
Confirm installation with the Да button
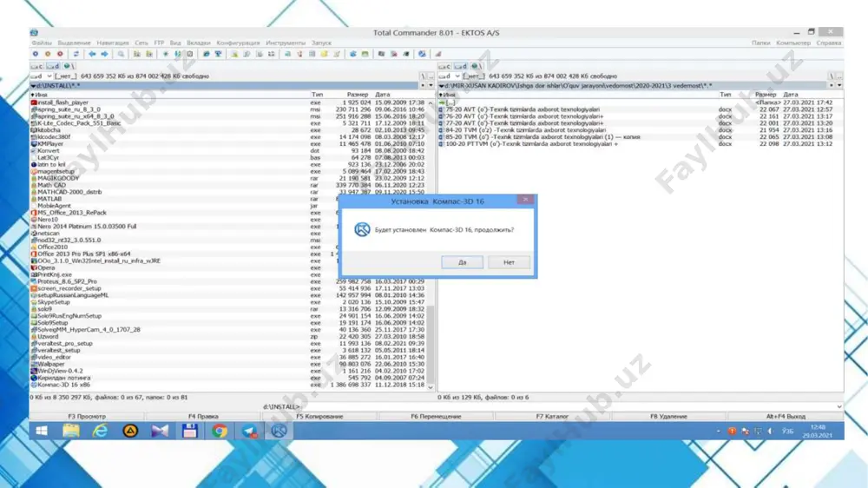click(x=463, y=262)
